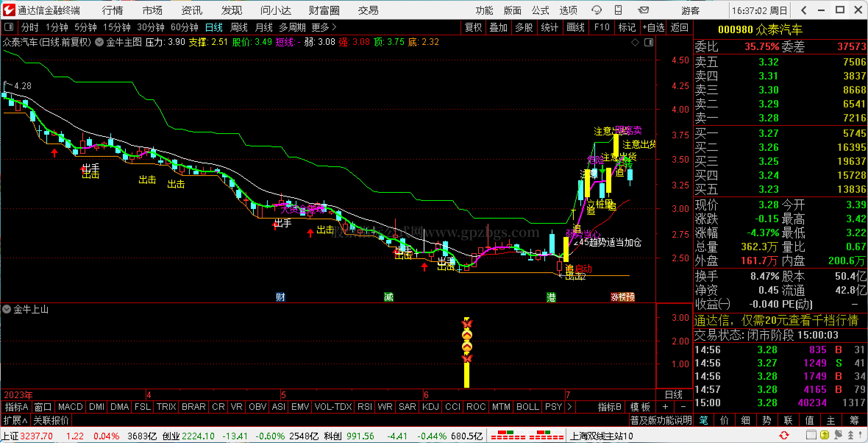The height and width of the screenshot is (443, 868).
Task: Switch to 分时 intraday view
Action: click(x=30, y=27)
